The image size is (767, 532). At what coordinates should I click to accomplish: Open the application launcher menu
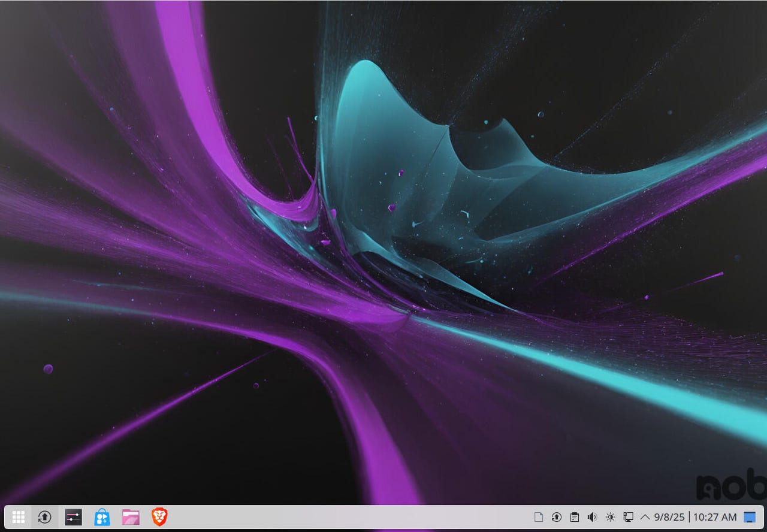point(18,517)
